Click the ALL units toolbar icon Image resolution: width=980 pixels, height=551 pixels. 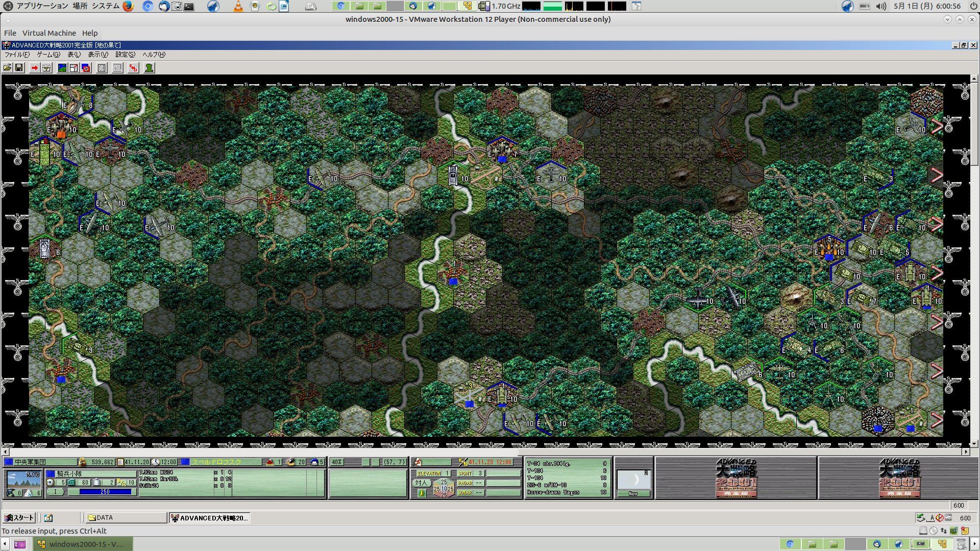[117, 68]
